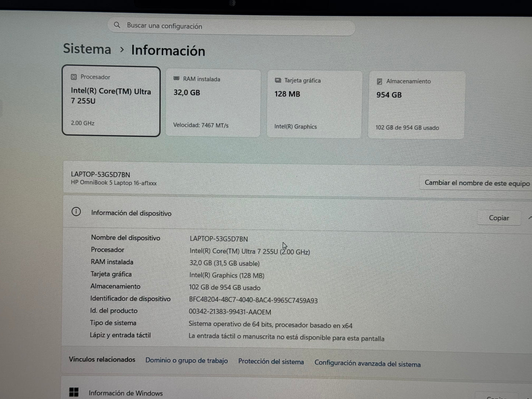Focus the 'Buscar una configuración' search field
The image size is (532, 399).
[x=232, y=27]
